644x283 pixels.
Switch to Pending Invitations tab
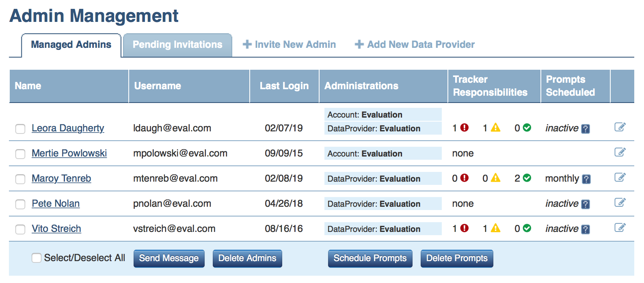[x=177, y=45]
